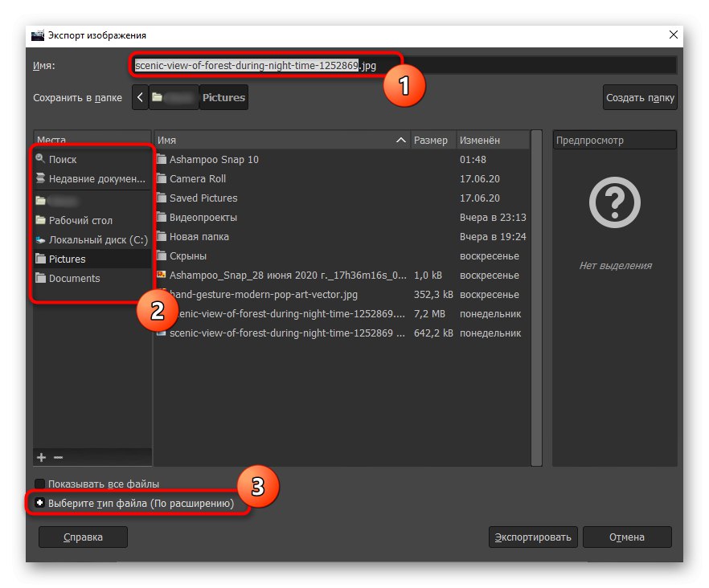Viewport: 709px width, 588px height.
Task: Click the Рабочий стол folder icon
Action: 40,219
